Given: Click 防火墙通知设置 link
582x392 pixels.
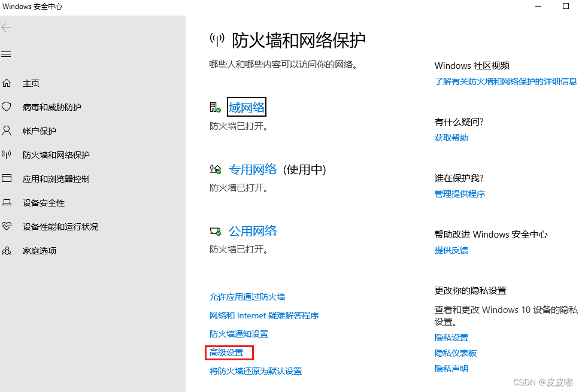Looking at the screenshot, I should [x=239, y=334].
